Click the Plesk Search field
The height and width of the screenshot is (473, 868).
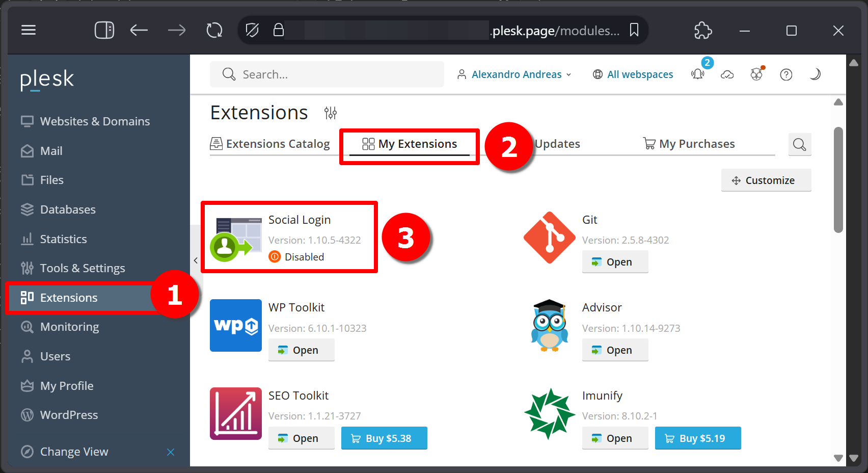327,74
